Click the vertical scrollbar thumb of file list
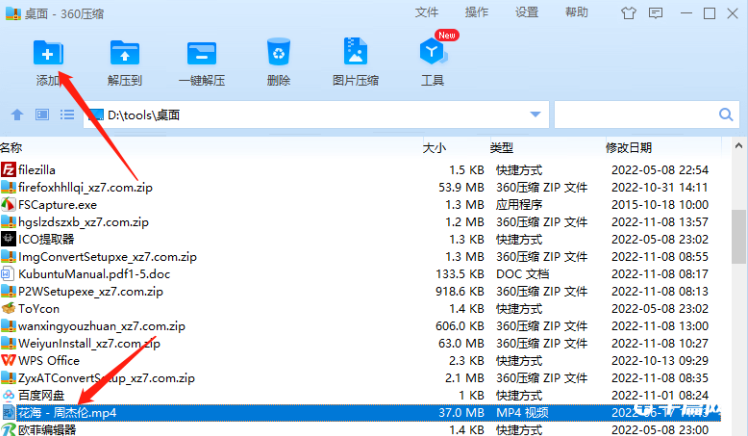 [x=738, y=236]
